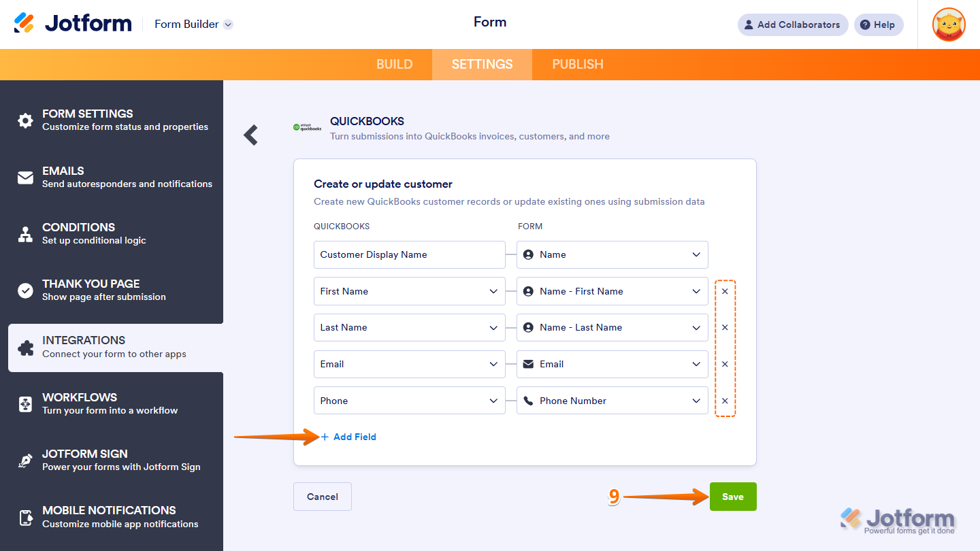
Task: Remove the First Name field mapping
Action: 725,291
